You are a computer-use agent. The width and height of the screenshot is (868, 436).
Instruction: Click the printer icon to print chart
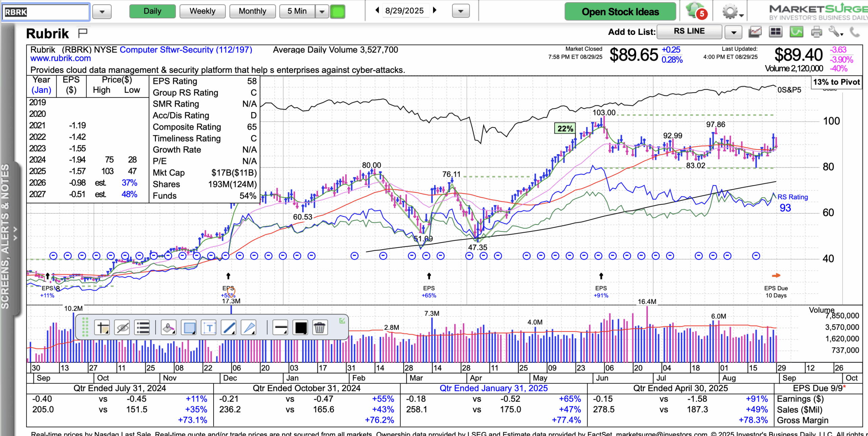tap(816, 32)
